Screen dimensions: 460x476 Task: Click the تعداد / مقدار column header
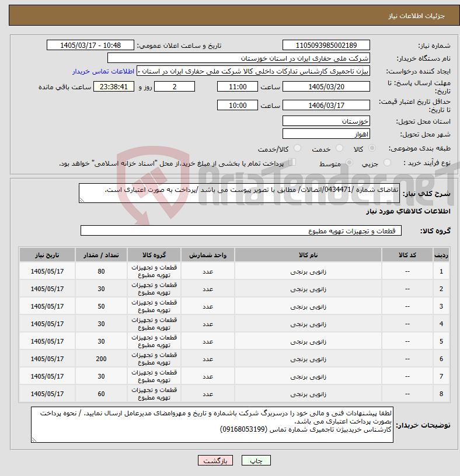point(101,255)
